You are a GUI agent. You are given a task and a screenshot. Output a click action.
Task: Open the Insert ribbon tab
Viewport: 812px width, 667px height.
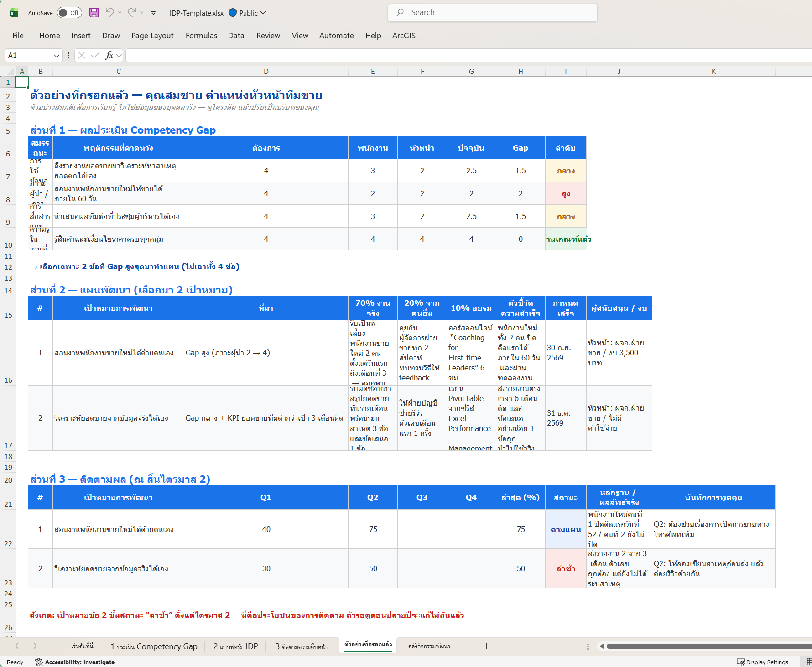tap(81, 36)
